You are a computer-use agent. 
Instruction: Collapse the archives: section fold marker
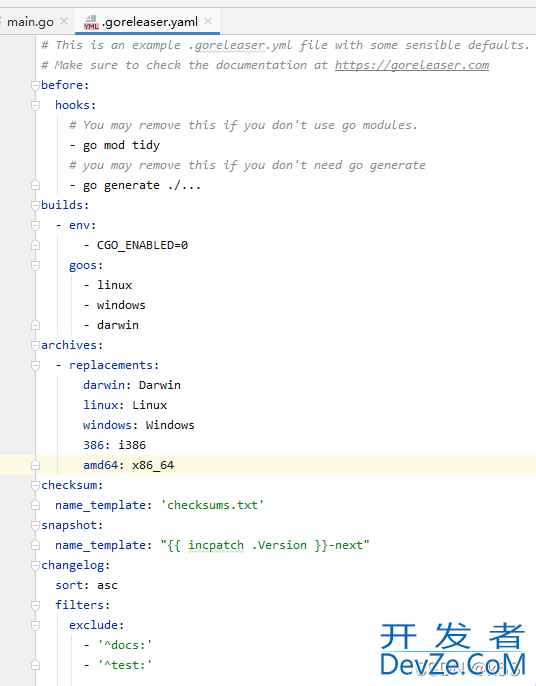tap(35, 345)
